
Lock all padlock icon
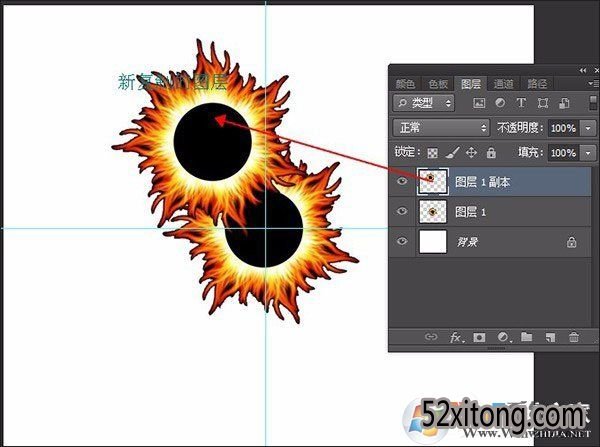click(491, 153)
